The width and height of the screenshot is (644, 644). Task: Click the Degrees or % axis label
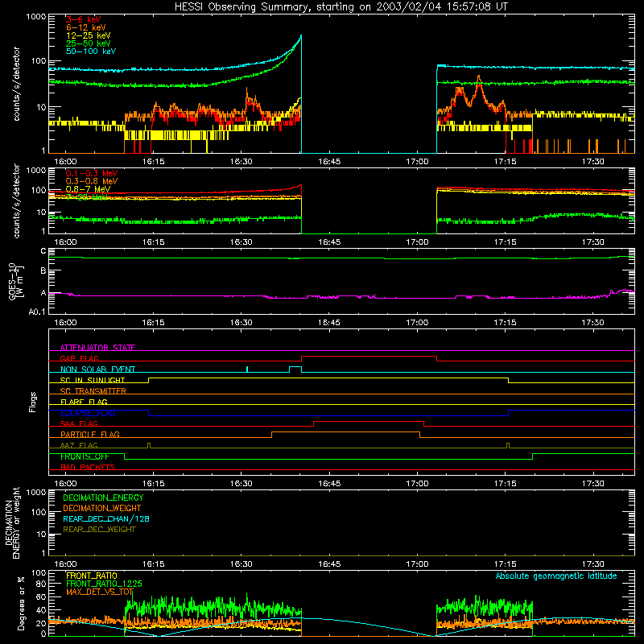point(21,603)
